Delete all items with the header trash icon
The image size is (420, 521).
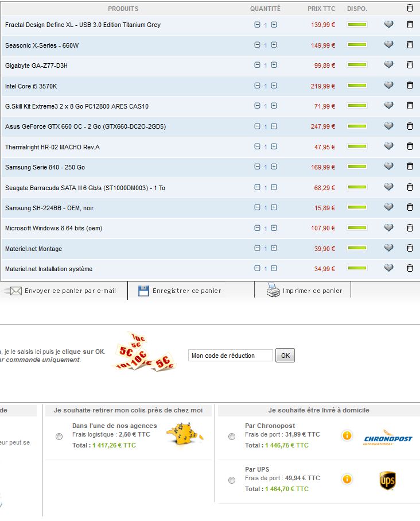tap(410, 7)
